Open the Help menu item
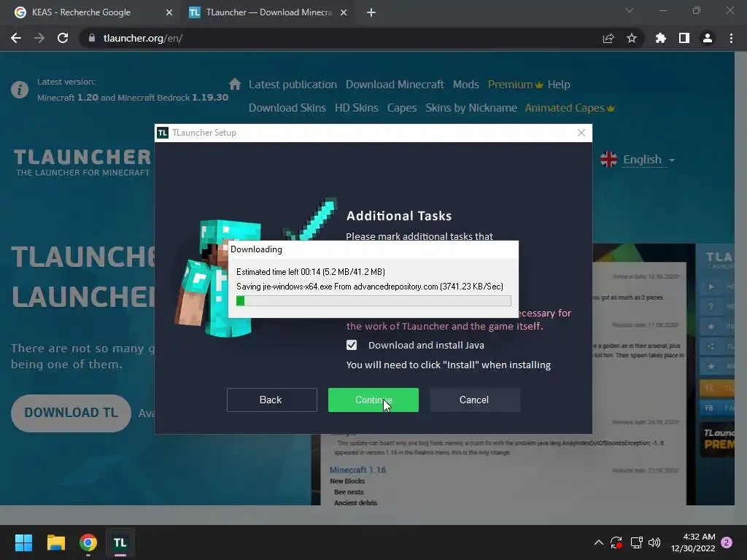The width and height of the screenshot is (747, 560). coord(558,85)
